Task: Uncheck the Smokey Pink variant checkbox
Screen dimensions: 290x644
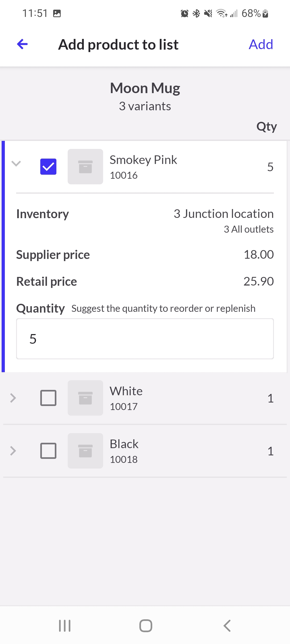Action: pyautogui.click(x=48, y=167)
